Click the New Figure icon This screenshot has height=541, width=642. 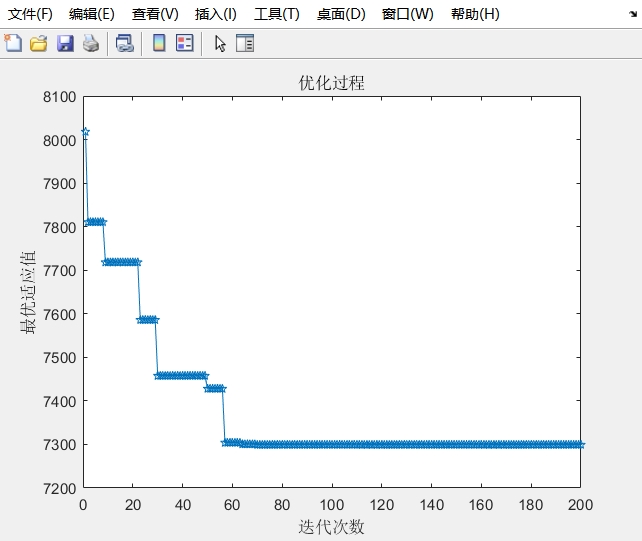tap(13, 43)
